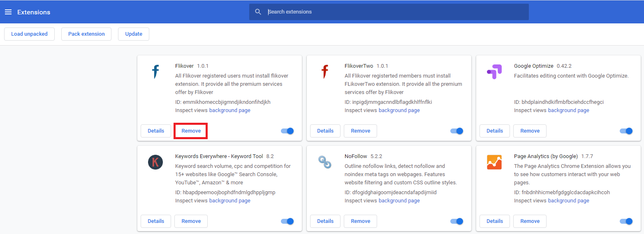
Task: Click the NoFollow chain link icon
Action: click(325, 162)
